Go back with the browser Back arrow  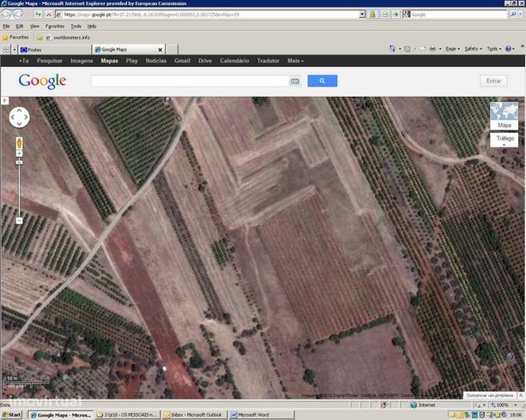tap(6, 15)
